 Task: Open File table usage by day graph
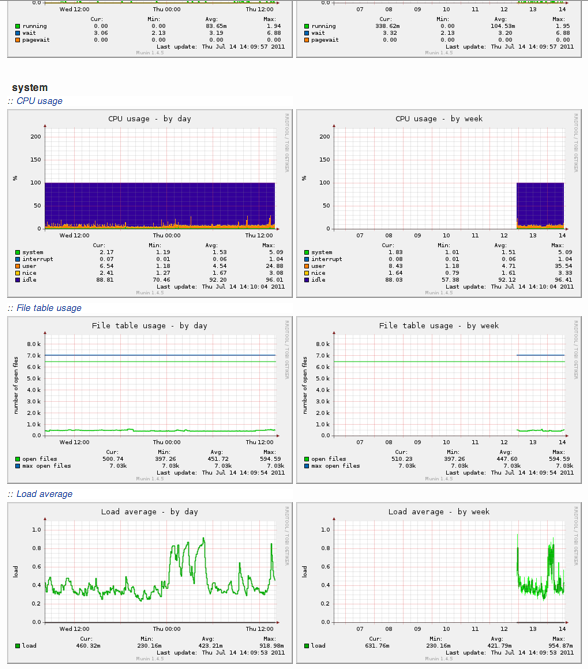tap(150, 400)
